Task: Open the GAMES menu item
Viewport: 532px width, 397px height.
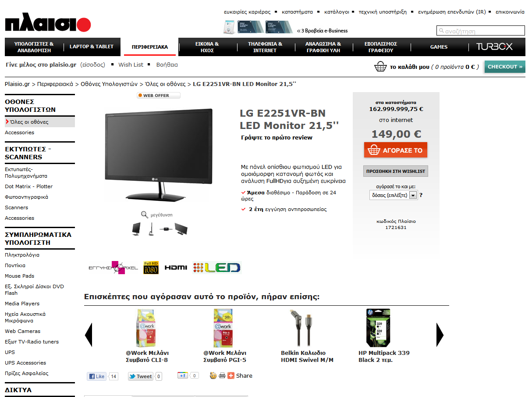Action: tap(439, 47)
